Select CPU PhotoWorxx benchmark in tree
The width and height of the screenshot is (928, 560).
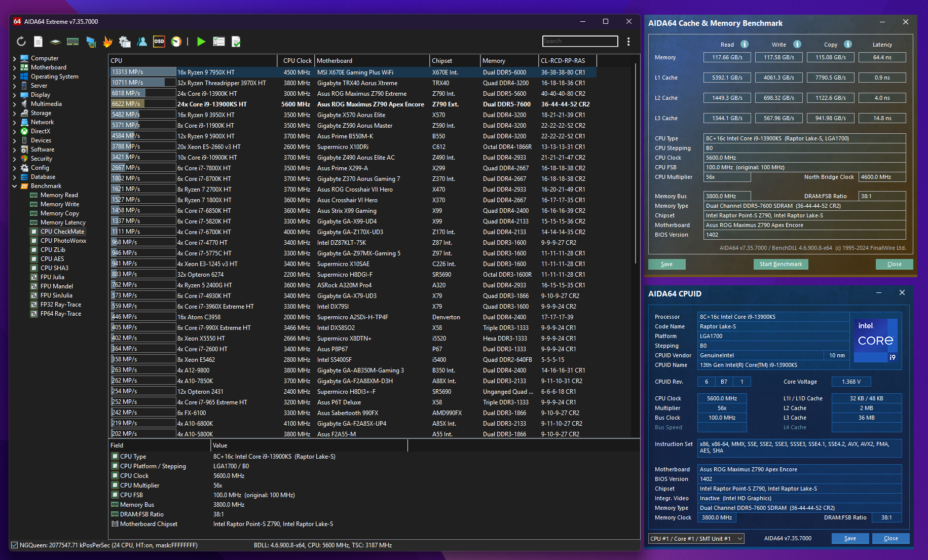click(x=63, y=241)
